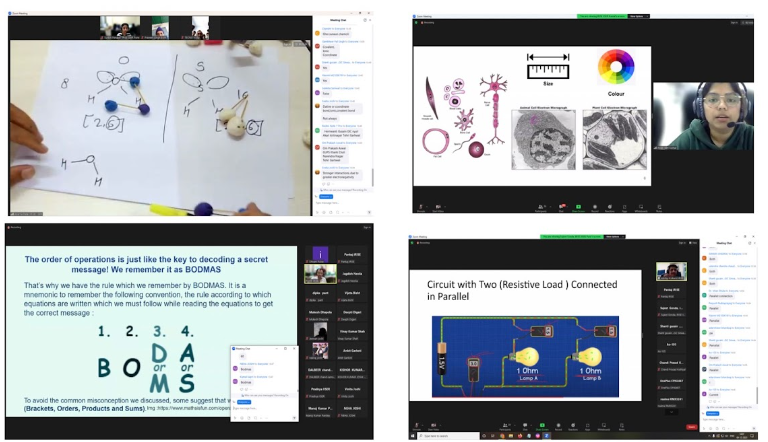The height and width of the screenshot is (442, 768).
Task: Select the Meeting Chat header beside the molecule model video
Action: (x=336, y=18)
